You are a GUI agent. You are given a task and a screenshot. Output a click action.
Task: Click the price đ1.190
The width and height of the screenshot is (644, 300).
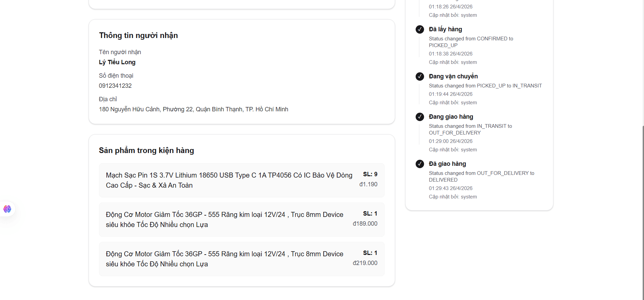368,184
